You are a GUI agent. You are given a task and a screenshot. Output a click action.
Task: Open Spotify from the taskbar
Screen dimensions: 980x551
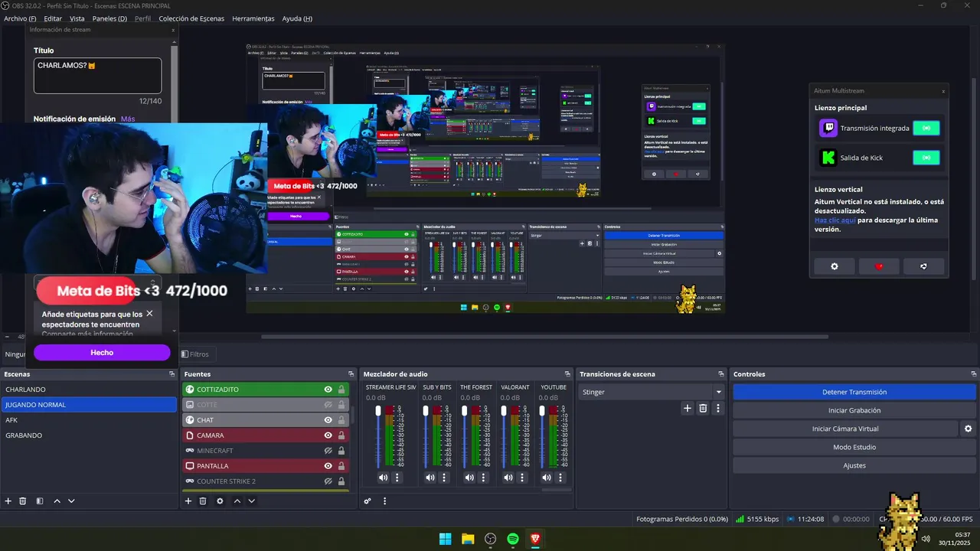(513, 539)
